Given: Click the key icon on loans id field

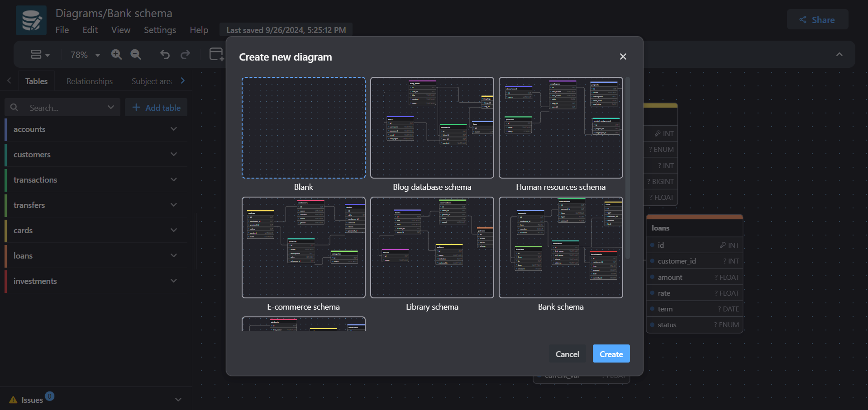Looking at the screenshot, I should [723, 245].
